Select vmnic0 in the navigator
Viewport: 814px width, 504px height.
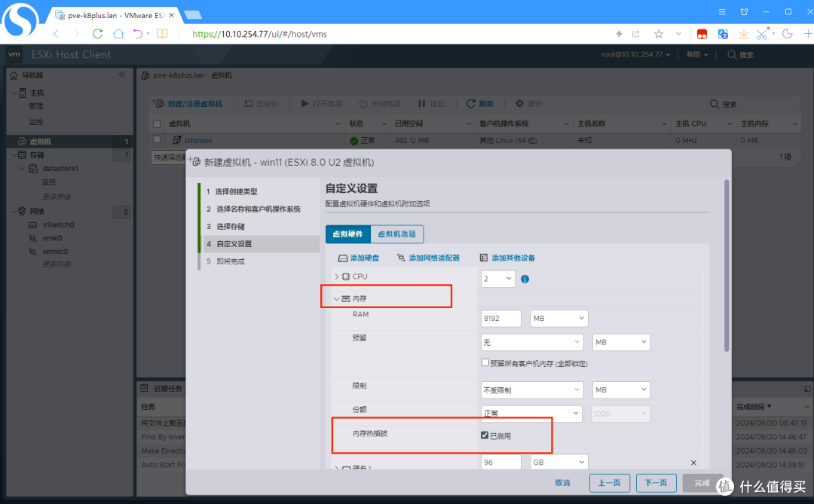55,252
